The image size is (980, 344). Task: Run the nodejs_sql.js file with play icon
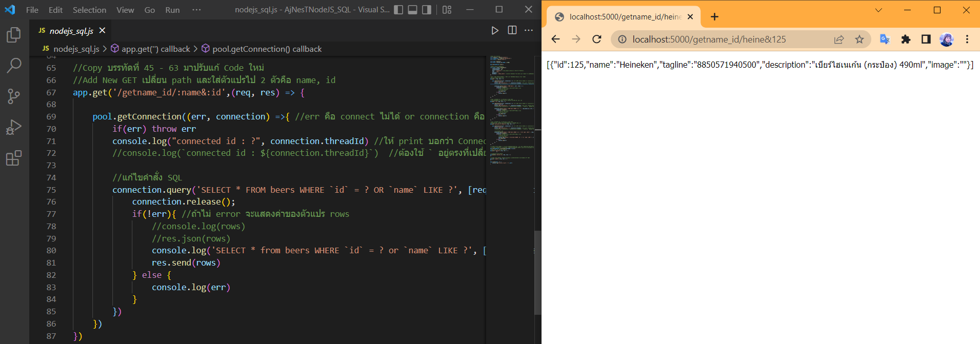click(495, 31)
